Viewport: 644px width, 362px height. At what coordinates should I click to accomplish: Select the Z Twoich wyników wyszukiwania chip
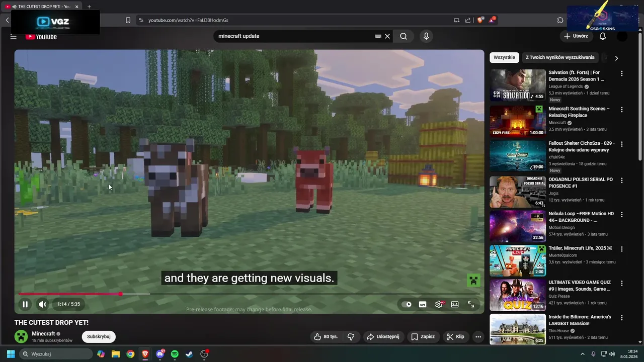(x=560, y=57)
